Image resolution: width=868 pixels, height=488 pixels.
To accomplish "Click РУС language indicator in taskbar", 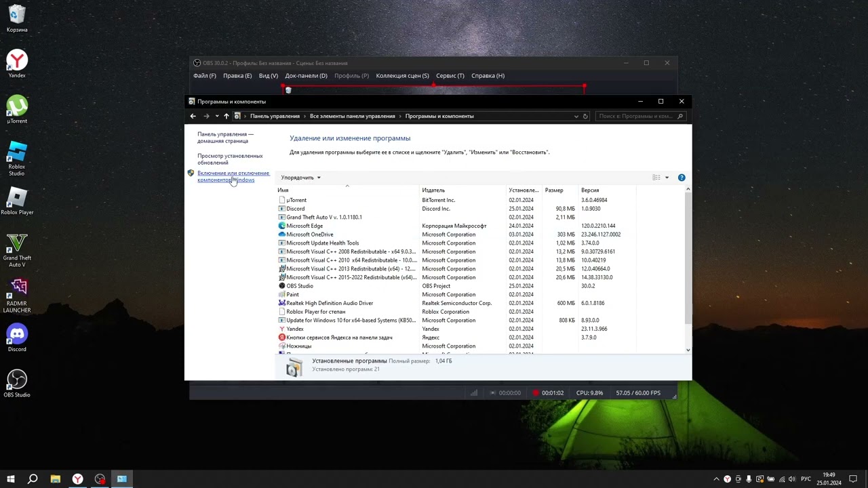I will pos(806,479).
